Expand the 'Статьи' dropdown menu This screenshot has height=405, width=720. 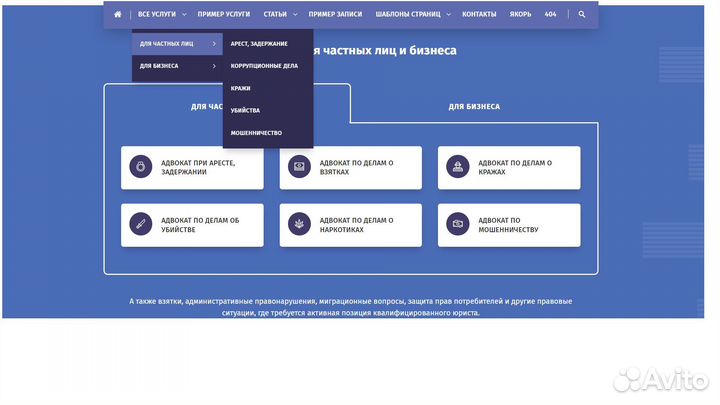pos(278,15)
